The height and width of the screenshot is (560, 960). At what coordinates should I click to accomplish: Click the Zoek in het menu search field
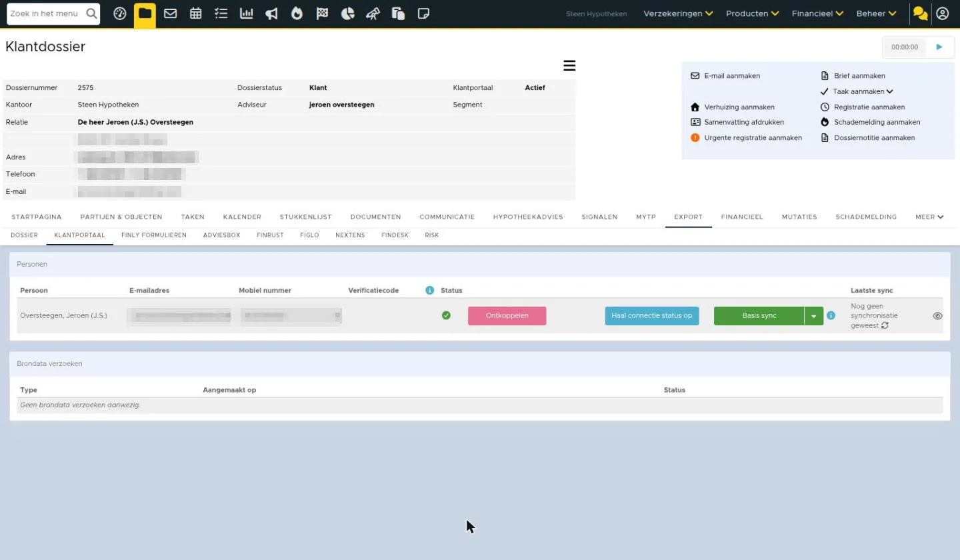coord(53,13)
